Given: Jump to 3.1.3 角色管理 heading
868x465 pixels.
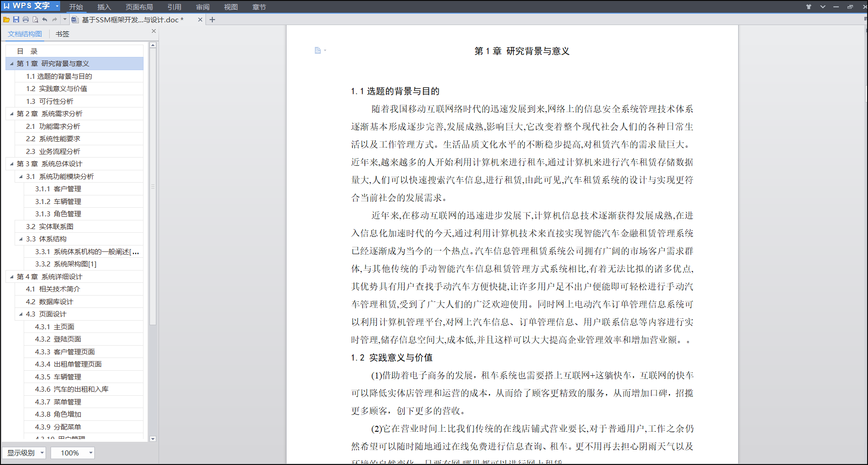Looking at the screenshot, I should pyautogui.click(x=84, y=214).
